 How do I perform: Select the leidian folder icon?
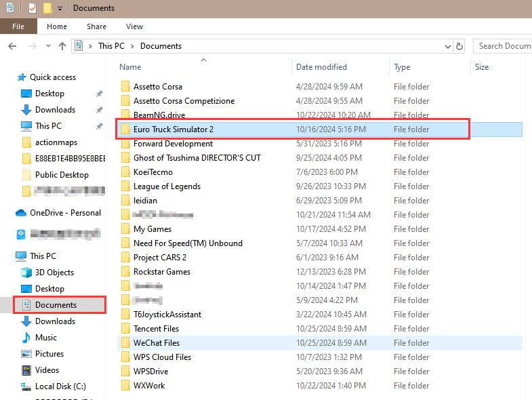pyautogui.click(x=125, y=201)
